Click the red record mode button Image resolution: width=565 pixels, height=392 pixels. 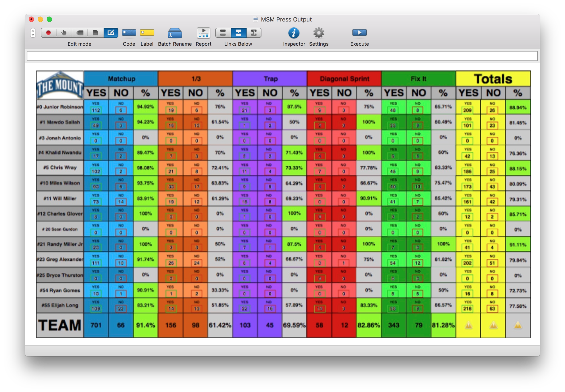[x=48, y=33]
